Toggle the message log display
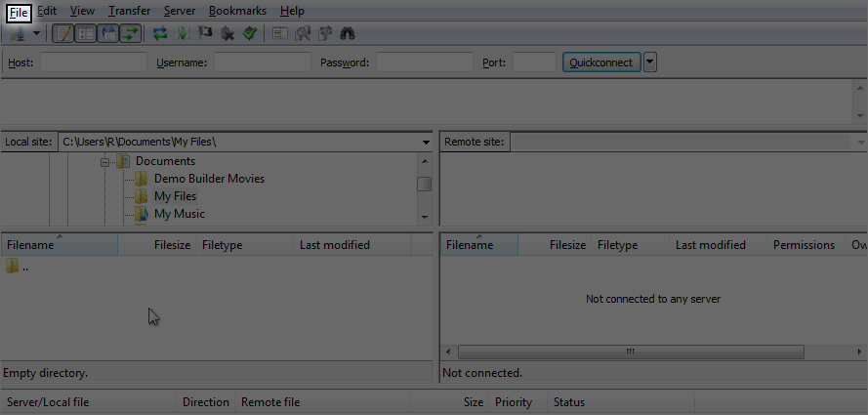The image size is (868, 415). (x=63, y=34)
